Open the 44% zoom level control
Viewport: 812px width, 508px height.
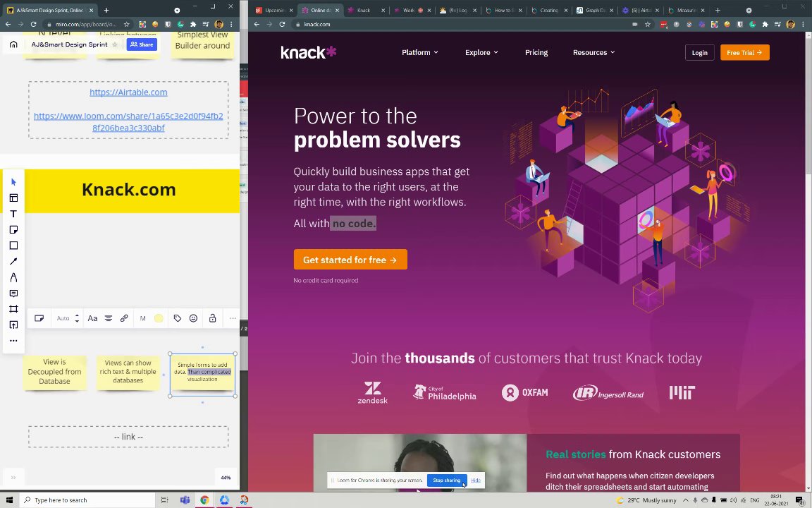[226, 478]
